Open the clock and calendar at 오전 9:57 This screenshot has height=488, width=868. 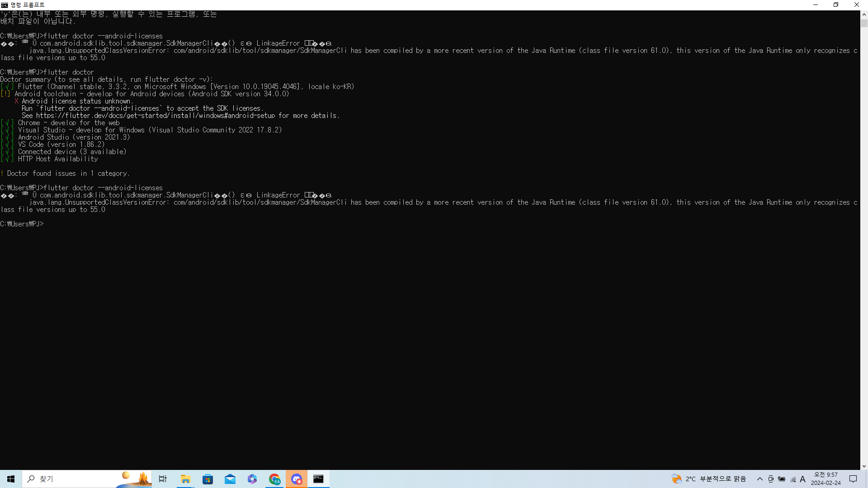[826, 479]
